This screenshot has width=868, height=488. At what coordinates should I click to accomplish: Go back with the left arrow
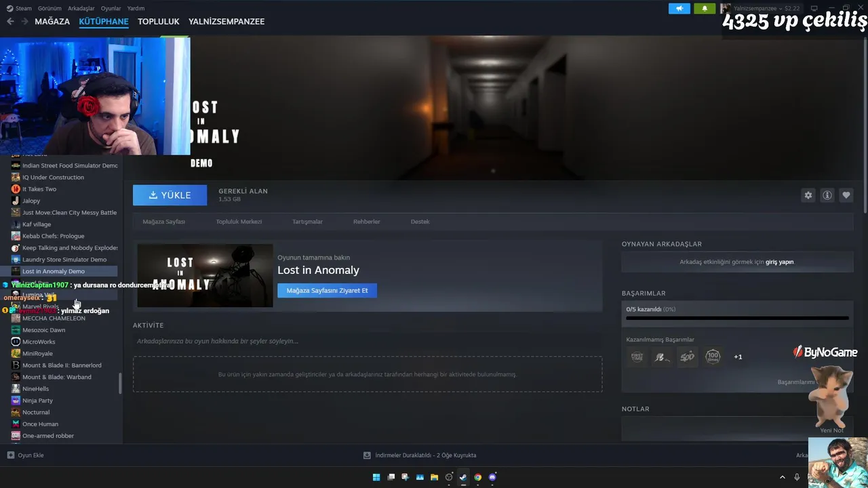point(10,21)
